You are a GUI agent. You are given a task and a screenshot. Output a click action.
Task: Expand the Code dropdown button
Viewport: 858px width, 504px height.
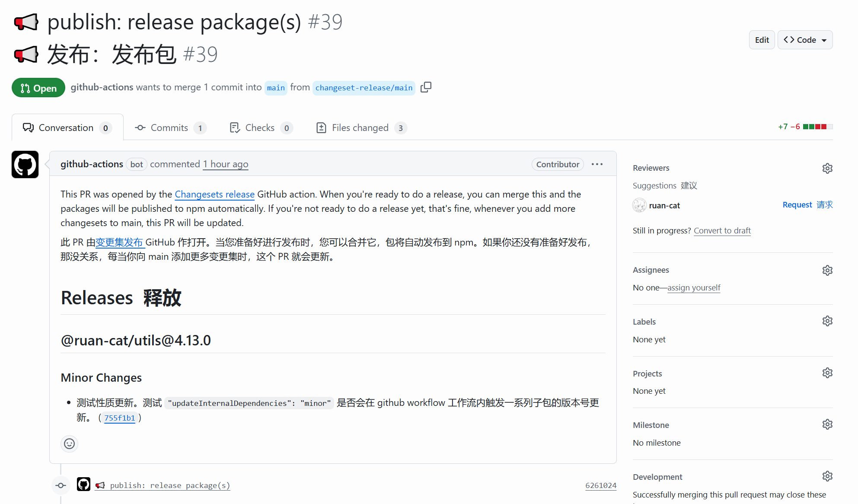[805, 40]
